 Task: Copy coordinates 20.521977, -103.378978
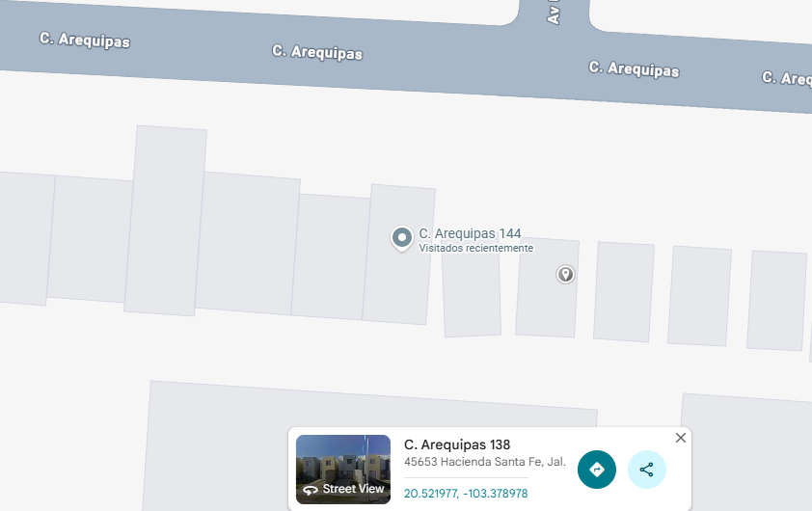click(x=466, y=494)
